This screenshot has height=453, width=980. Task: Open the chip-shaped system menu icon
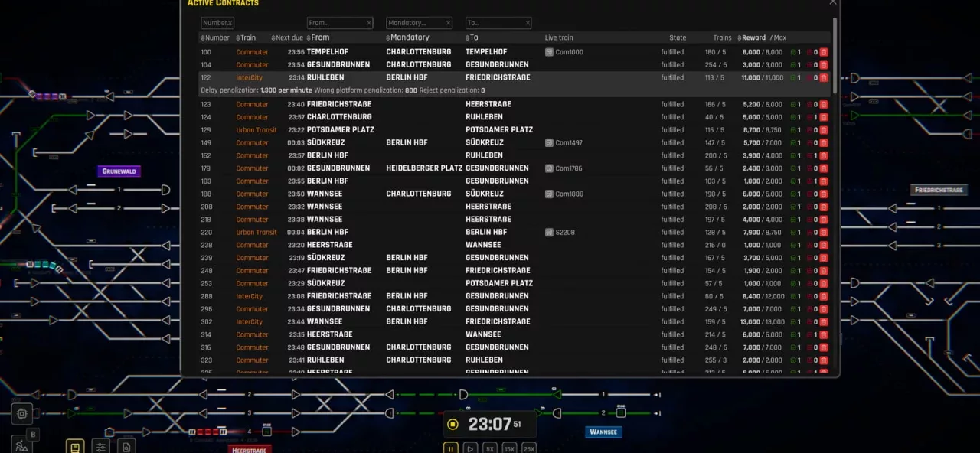pos(22,414)
